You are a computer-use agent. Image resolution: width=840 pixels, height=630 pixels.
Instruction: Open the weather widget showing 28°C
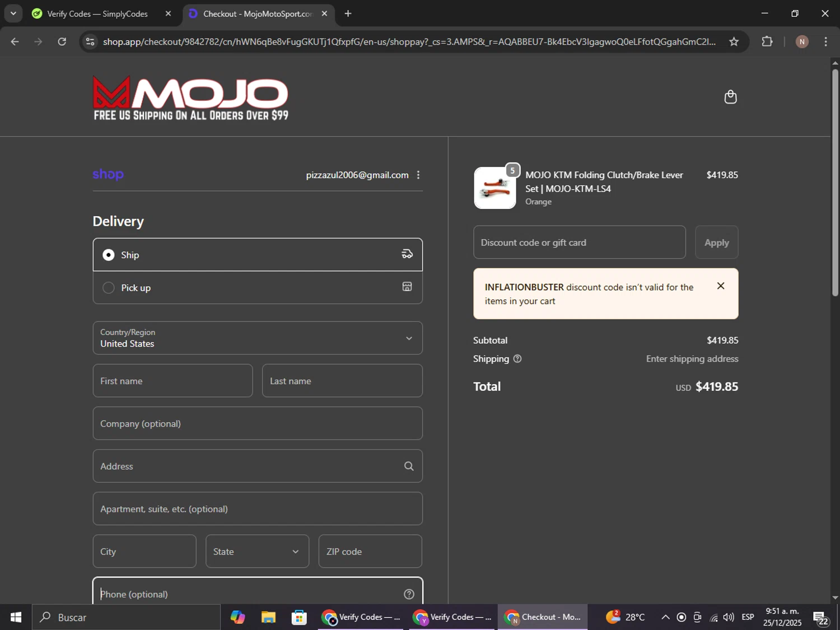coord(626,617)
